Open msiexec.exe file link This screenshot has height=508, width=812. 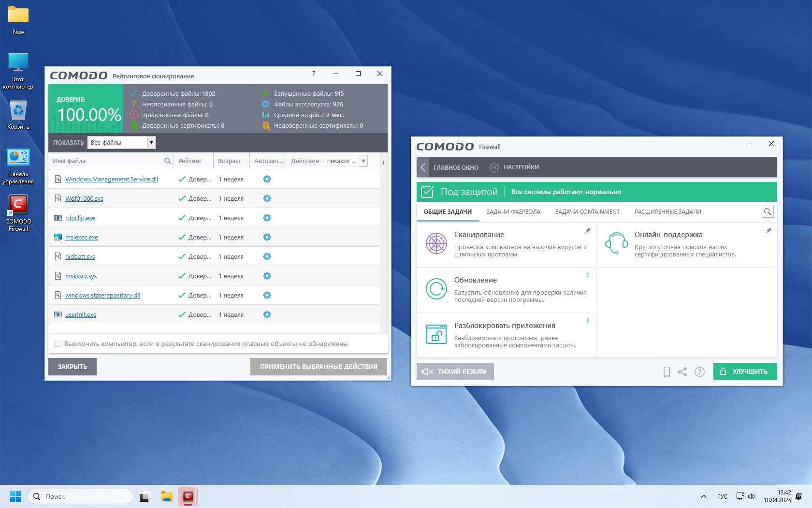tap(81, 238)
